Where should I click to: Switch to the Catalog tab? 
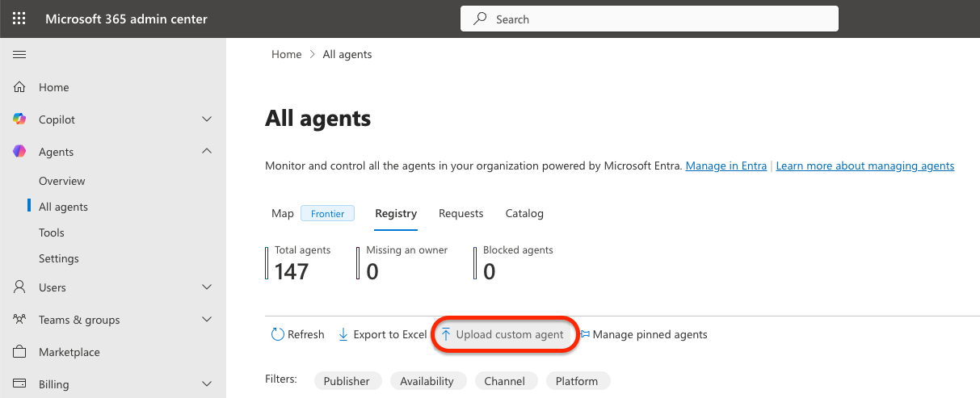click(524, 213)
